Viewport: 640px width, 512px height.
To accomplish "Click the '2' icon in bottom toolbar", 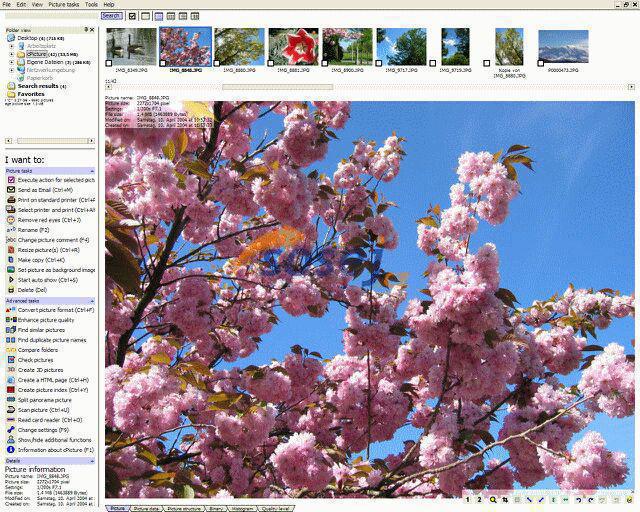I will pos(480,500).
